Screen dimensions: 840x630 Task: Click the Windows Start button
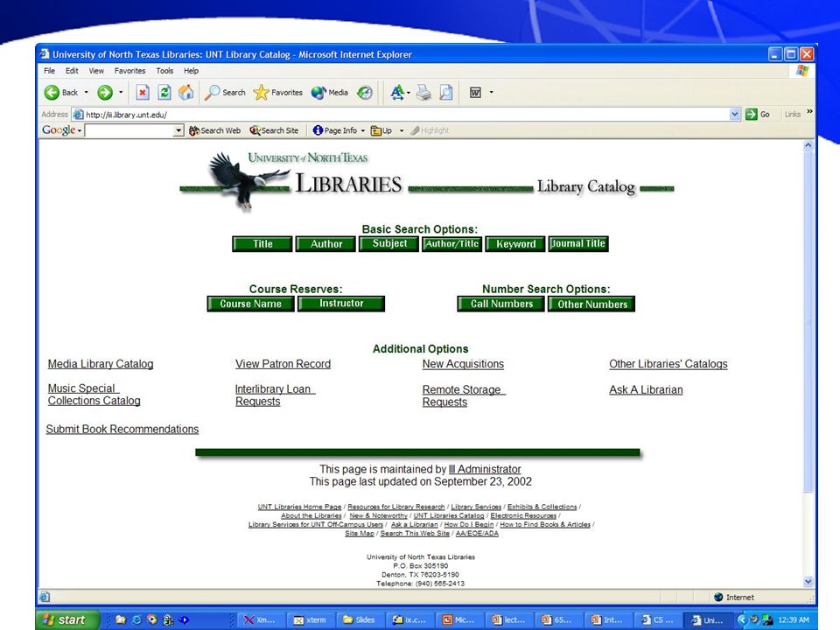(x=68, y=619)
